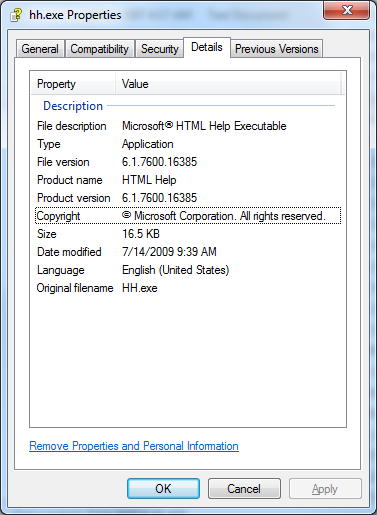The height and width of the screenshot is (515, 377).
Task: Select the Type property label
Action: pyautogui.click(x=49, y=144)
